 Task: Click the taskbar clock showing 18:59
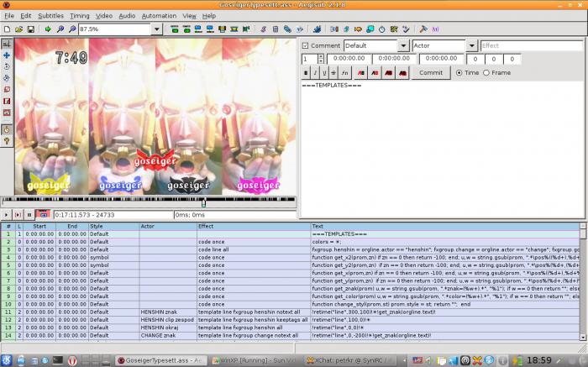click(539, 360)
